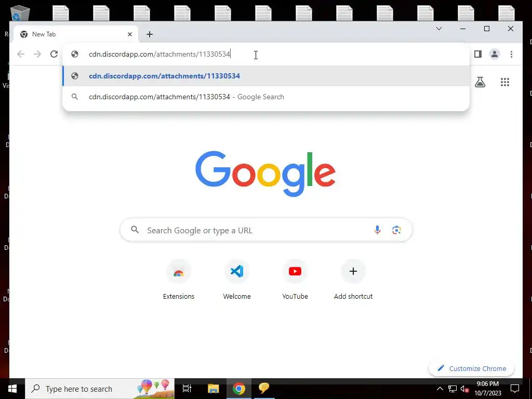
Task: Open the three-dot Chrome menu
Action: coord(511,54)
